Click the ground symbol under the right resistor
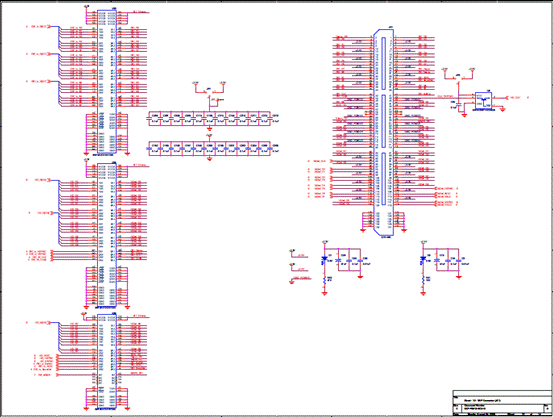The width and height of the screenshot is (553, 417). (423, 293)
